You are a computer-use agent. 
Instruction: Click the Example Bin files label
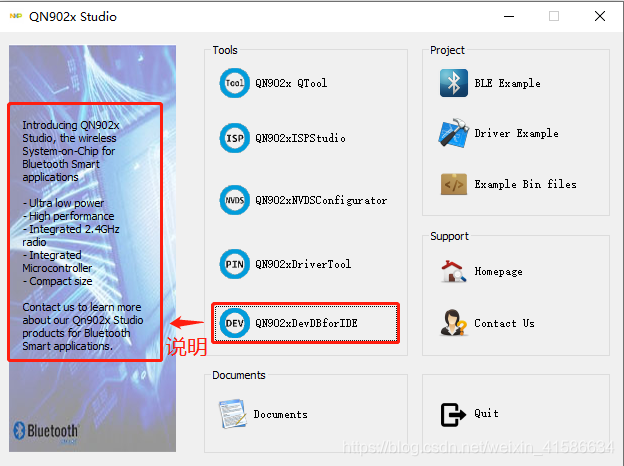(525, 184)
